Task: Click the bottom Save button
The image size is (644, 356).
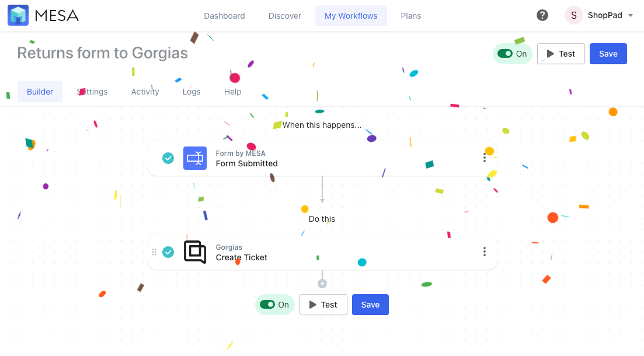Action: coord(371,305)
